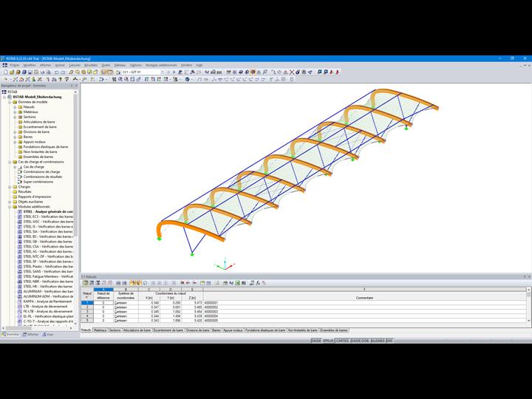
Task: Go to previous load case arrow
Action: pos(168,72)
